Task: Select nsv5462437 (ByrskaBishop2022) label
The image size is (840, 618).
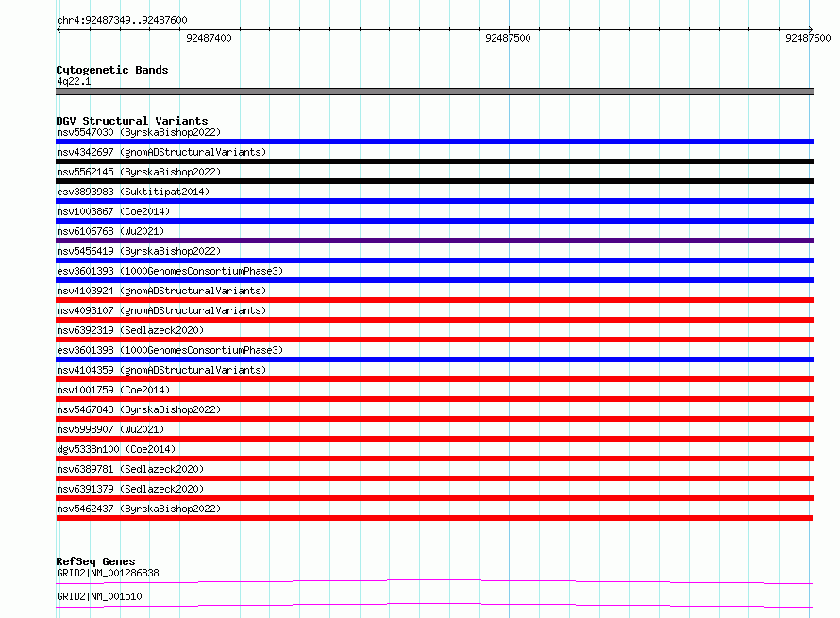Action: point(139,509)
